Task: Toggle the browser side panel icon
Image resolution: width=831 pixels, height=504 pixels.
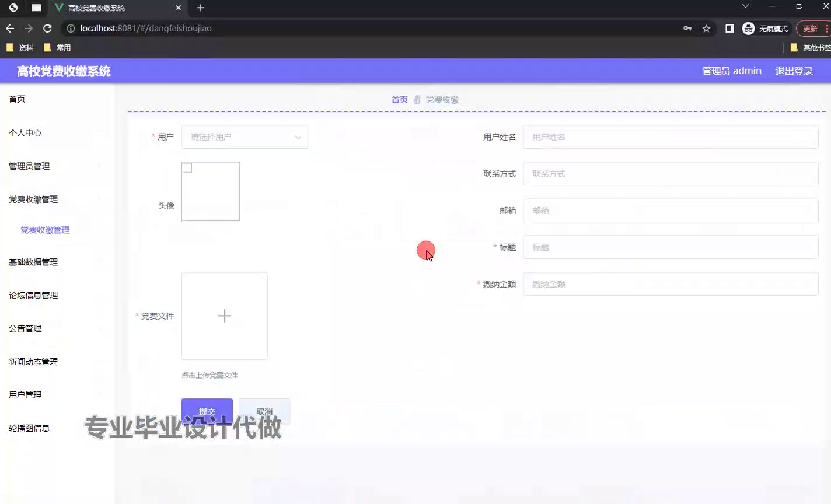Action: [x=729, y=28]
